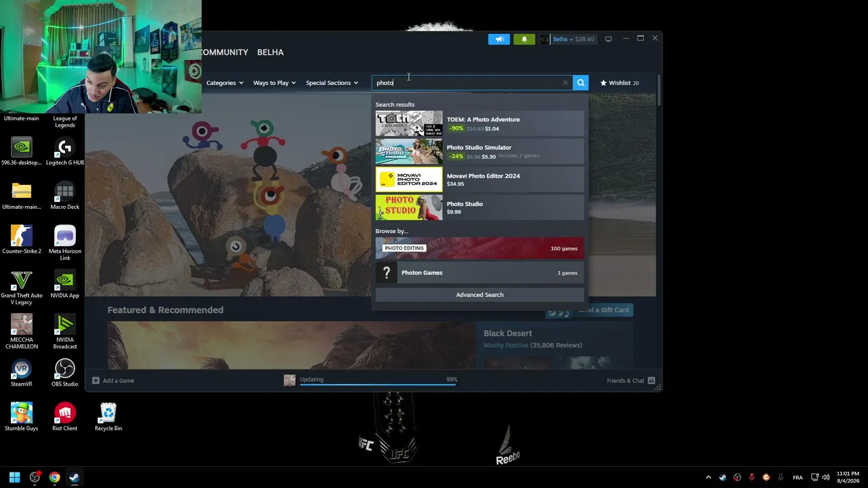This screenshot has width=868, height=488.
Task: Launch Stumble Guys desktop shortcut
Action: [22, 417]
